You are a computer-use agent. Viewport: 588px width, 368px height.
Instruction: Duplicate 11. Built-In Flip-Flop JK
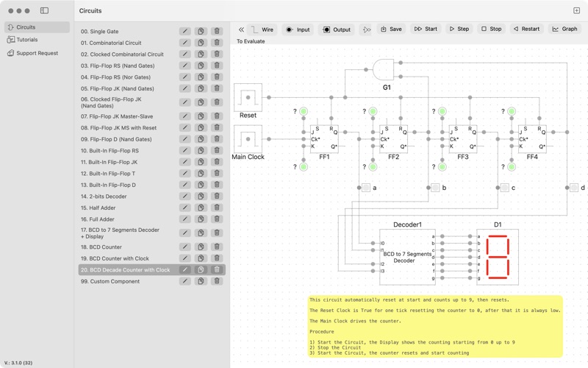click(x=201, y=162)
